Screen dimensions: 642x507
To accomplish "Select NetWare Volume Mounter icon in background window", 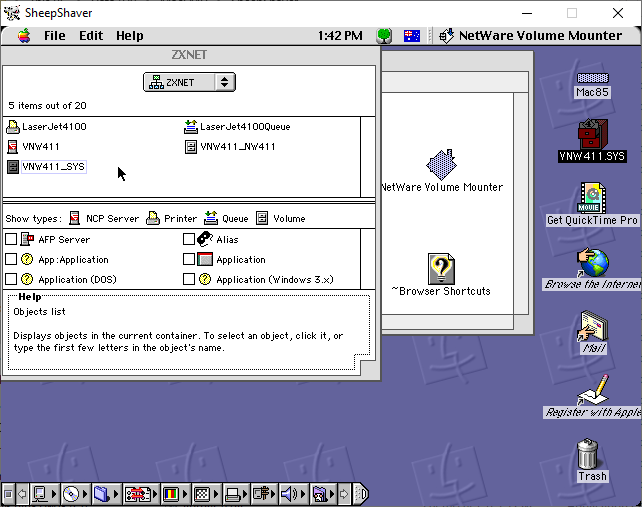I will pyautogui.click(x=441, y=171).
